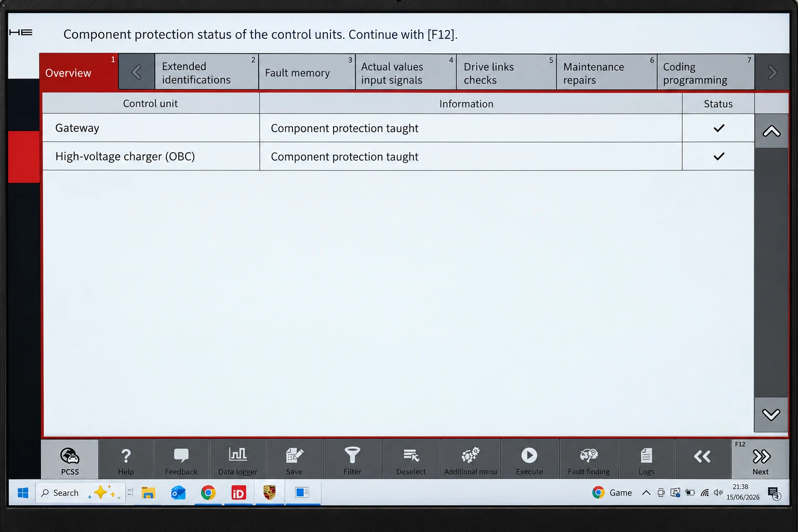798x532 pixels.
Task: Start Fault finding from the toolbar
Action: click(589, 459)
